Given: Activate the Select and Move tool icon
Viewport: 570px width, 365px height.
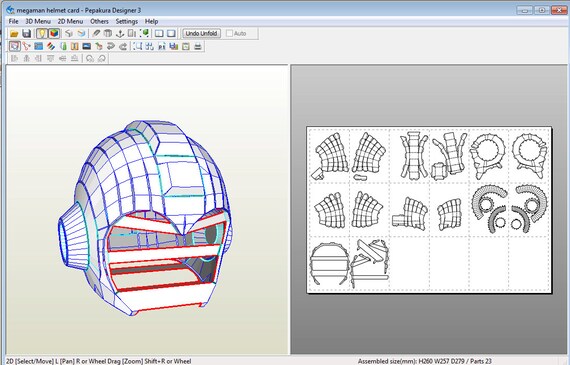Looking at the screenshot, I should [15, 46].
